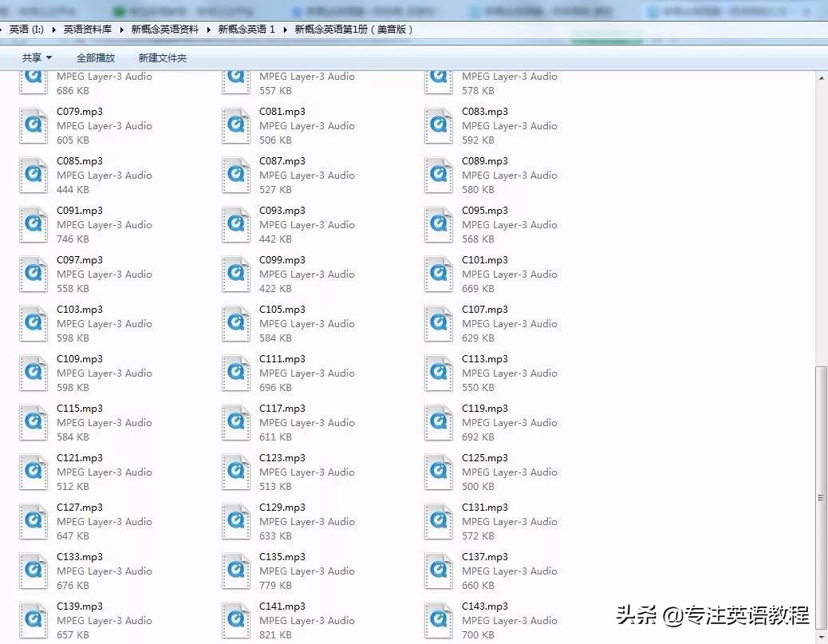Click the C091.mp3 file icon
Image resolution: width=828 pixels, height=644 pixels.
[34, 224]
